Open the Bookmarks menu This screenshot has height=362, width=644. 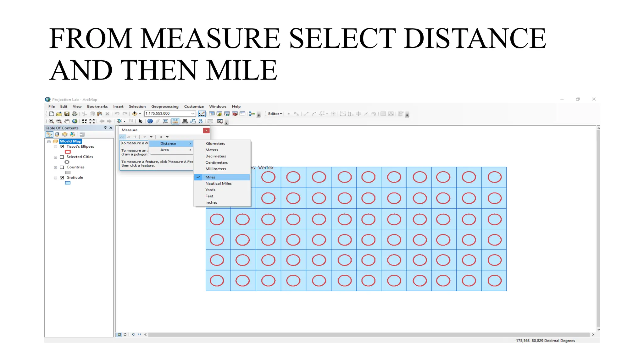[x=97, y=107]
